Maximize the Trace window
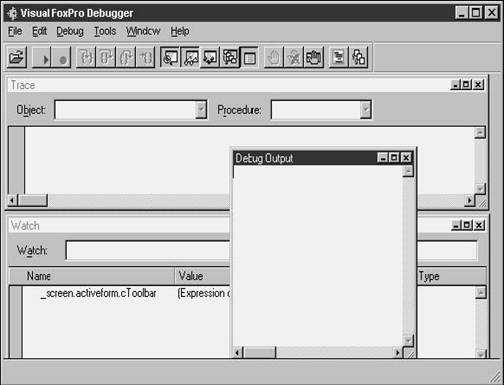This screenshot has width=504, height=385. 466,85
